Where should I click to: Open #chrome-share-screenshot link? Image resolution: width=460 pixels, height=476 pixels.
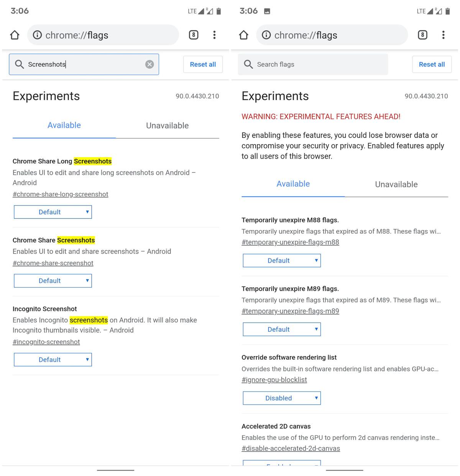click(x=53, y=263)
